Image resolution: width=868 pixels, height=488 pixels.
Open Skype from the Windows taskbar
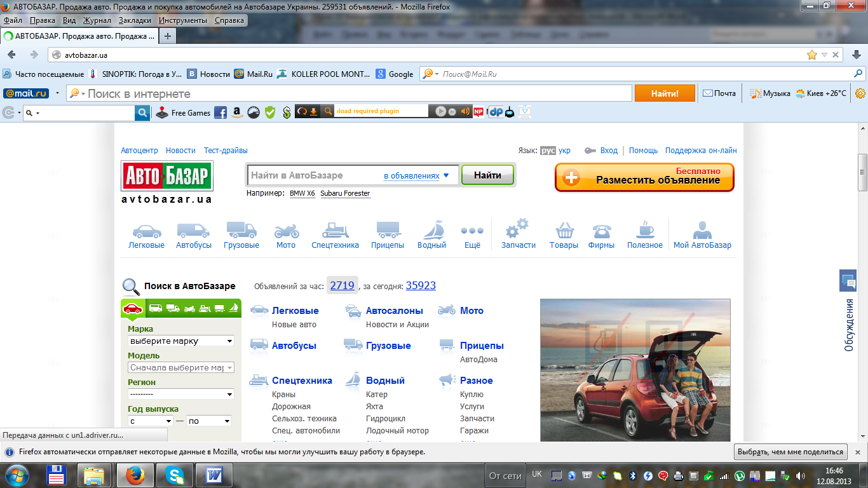pyautogui.click(x=174, y=475)
